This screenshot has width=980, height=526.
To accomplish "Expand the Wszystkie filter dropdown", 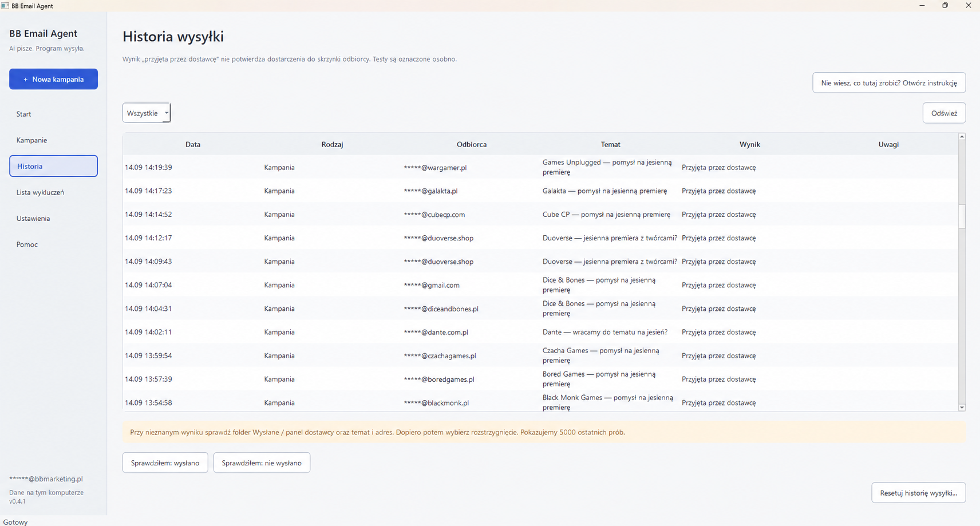I will click(147, 113).
